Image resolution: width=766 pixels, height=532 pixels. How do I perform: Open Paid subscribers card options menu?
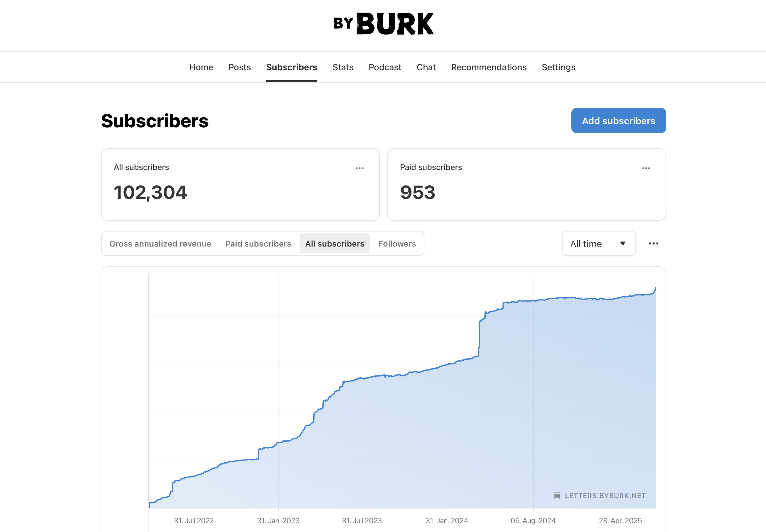pyautogui.click(x=646, y=168)
